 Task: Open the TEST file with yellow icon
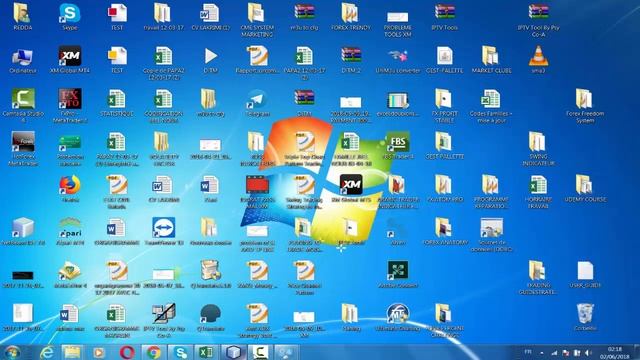pyautogui.click(x=117, y=60)
